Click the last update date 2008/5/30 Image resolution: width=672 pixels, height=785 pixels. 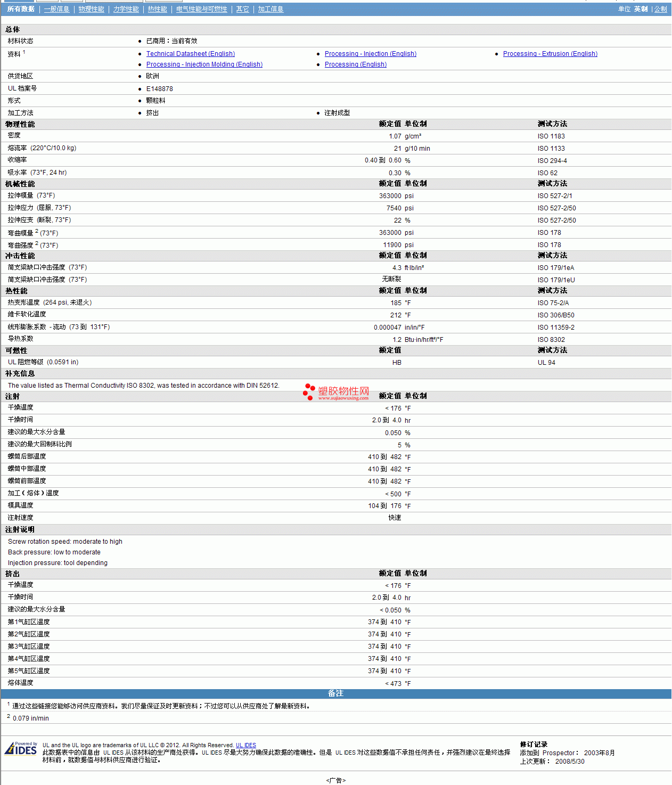[x=570, y=762]
